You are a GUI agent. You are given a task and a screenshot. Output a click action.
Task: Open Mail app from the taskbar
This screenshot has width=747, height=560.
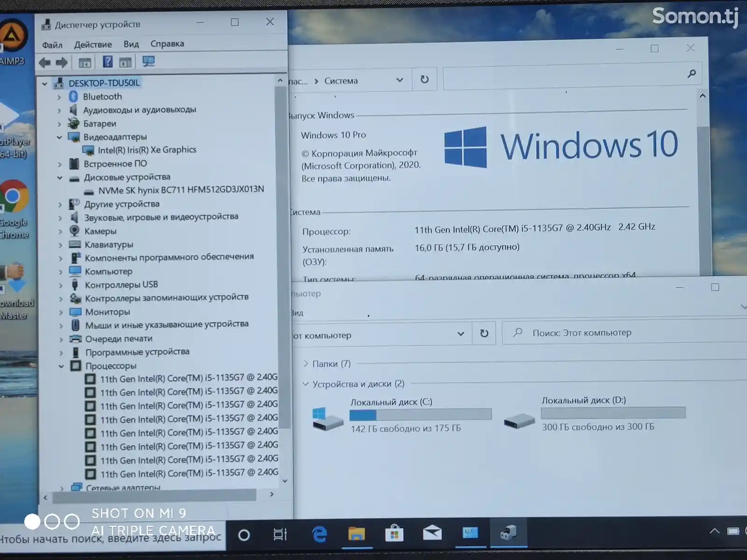(432, 532)
